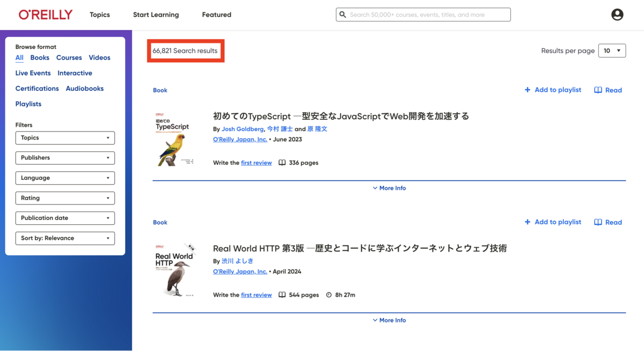Click the Real World HTTP book cover thumbnail
644x351 pixels.
coord(175,269)
